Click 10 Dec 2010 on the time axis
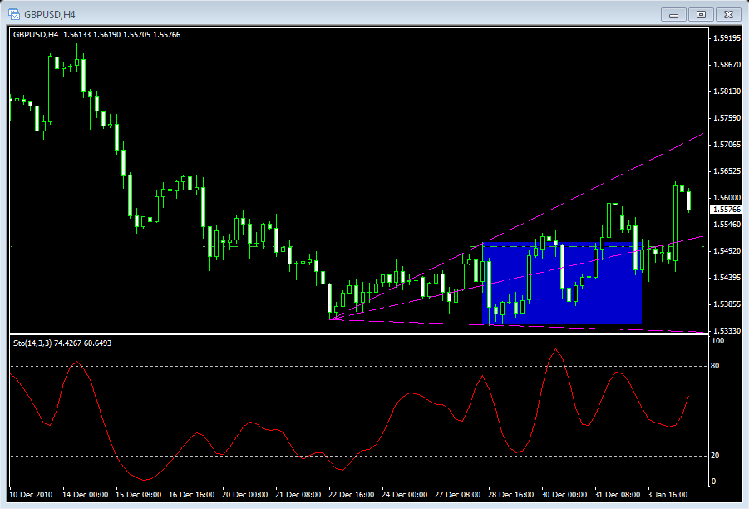This screenshot has width=749, height=509. click(30, 494)
